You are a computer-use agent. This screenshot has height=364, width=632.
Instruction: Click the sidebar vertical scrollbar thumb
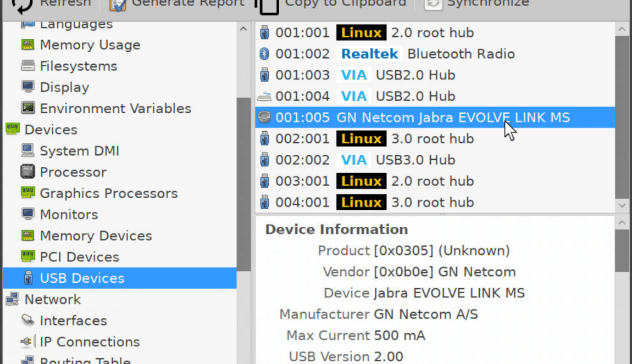pyautogui.click(x=243, y=184)
